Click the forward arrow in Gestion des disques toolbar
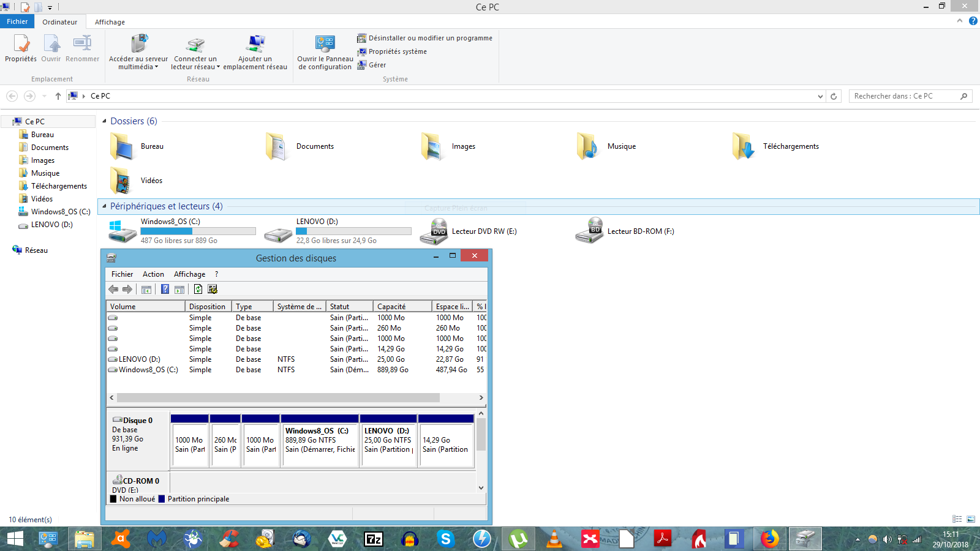 127,290
